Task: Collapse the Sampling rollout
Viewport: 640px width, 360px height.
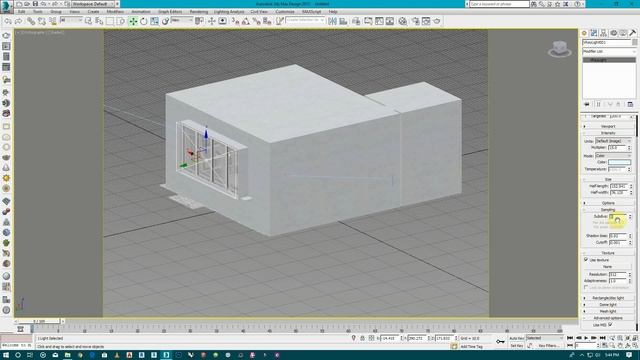Action: click(x=608, y=209)
